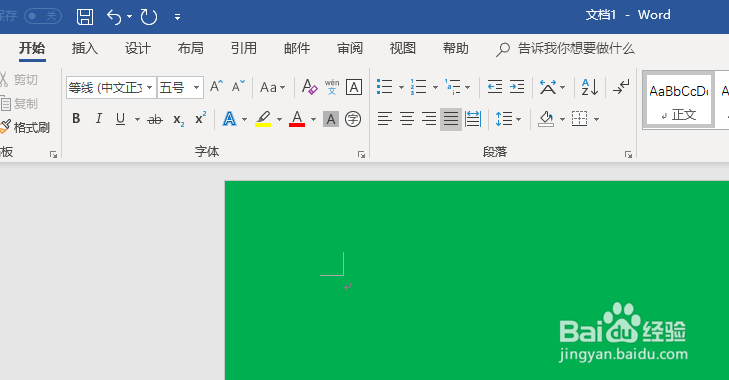Viewport: 729px width, 380px height.
Task: Toggle Show/Hide paragraph marks icon
Action: pyautogui.click(x=621, y=87)
